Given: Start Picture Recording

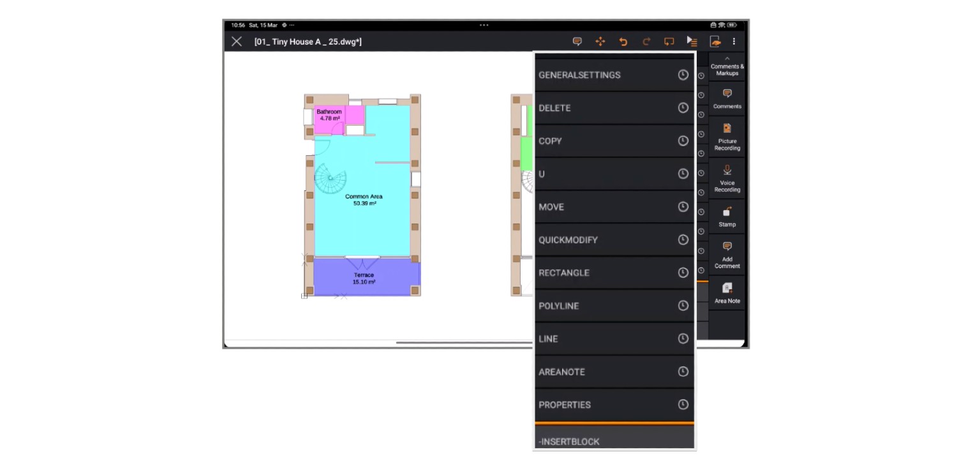Looking at the screenshot, I should pyautogui.click(x=727, y=137).
